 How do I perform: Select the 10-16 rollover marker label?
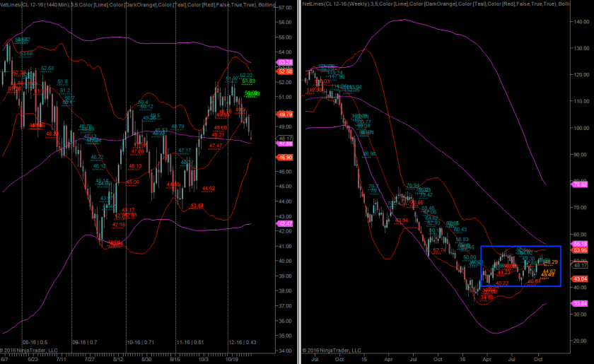tap(139, 342)
